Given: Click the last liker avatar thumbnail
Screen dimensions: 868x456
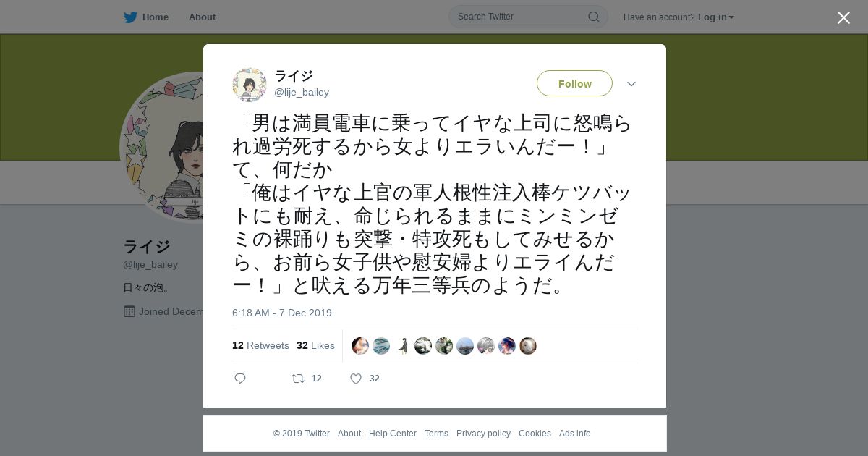Looking at the screenshot, I should coord(528,346).
